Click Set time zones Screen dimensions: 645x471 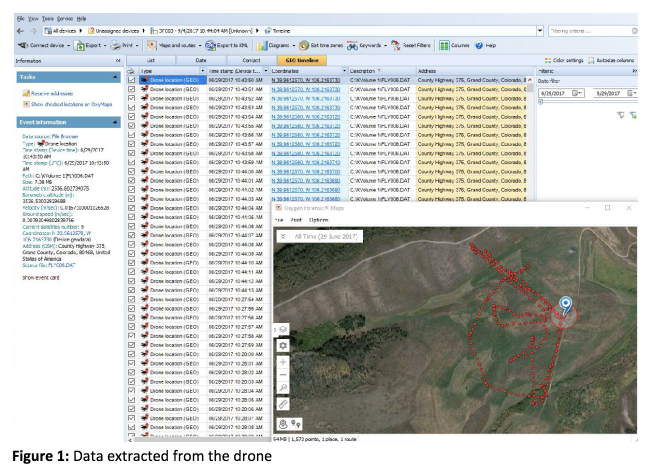(x=321, y=45)
